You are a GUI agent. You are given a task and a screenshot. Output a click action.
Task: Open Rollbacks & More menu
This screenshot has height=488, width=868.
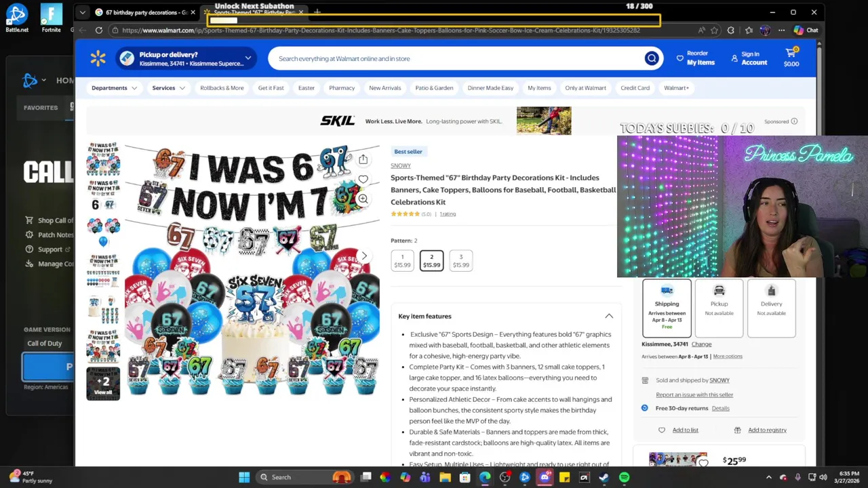coord(222,87)
